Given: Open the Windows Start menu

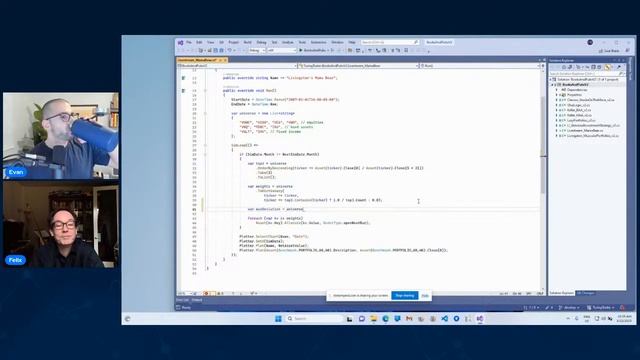Looking at the screenshot, I should [x=278, y=318].
